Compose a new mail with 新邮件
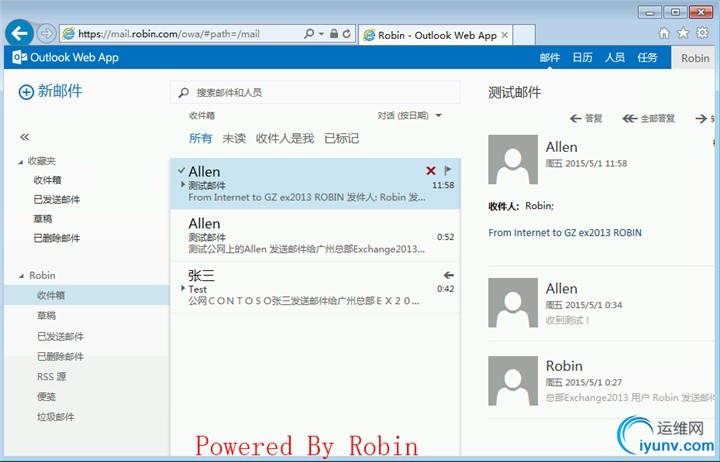 (51, 91)
